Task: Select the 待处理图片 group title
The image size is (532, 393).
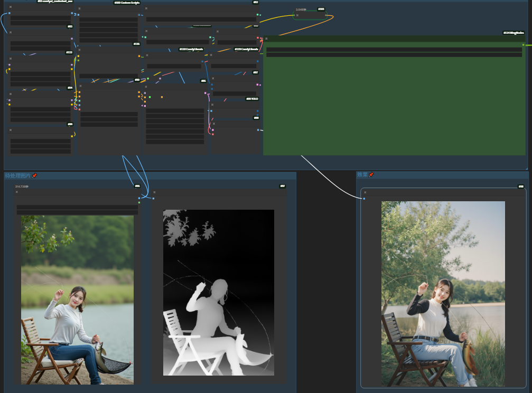Action: point(17,175)
